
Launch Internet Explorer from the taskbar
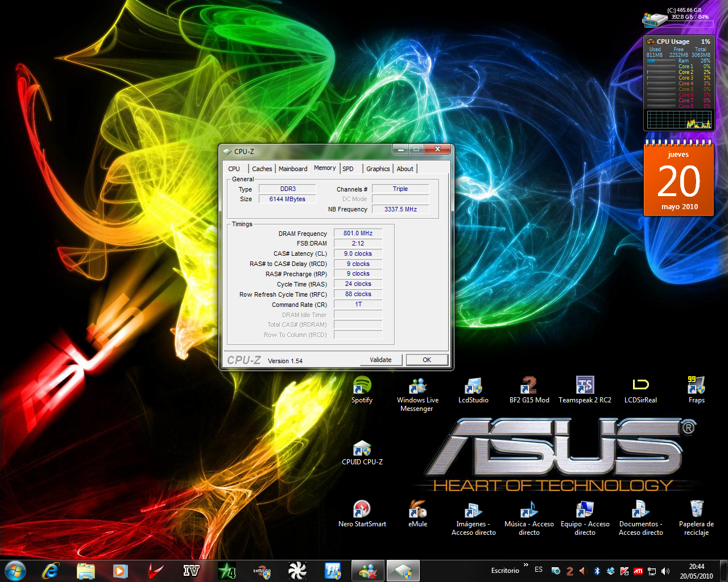[x=51, y=570]
